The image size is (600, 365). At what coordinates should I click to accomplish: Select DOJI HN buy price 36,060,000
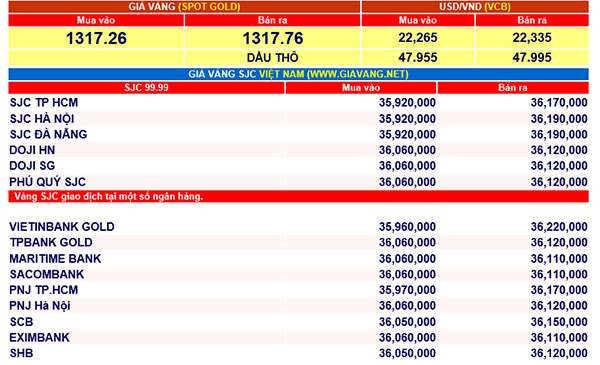coord(407,150)
